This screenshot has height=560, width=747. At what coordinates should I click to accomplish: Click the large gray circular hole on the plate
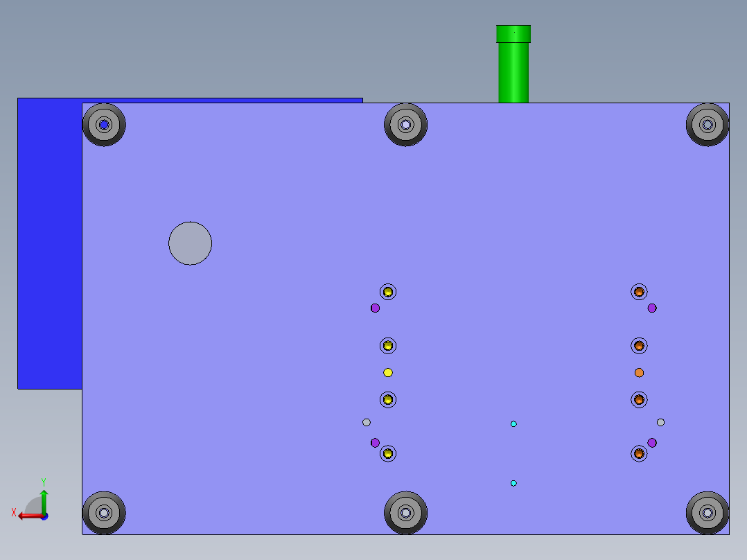190,243
